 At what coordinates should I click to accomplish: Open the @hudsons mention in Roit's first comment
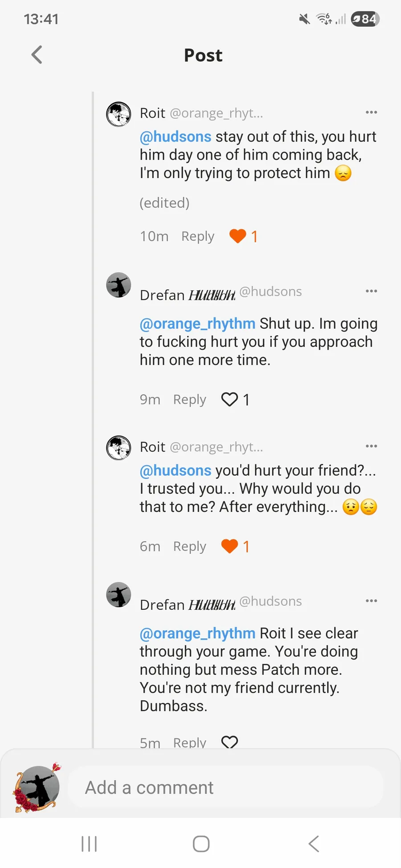pyautogui.click(x=176, y=137)
